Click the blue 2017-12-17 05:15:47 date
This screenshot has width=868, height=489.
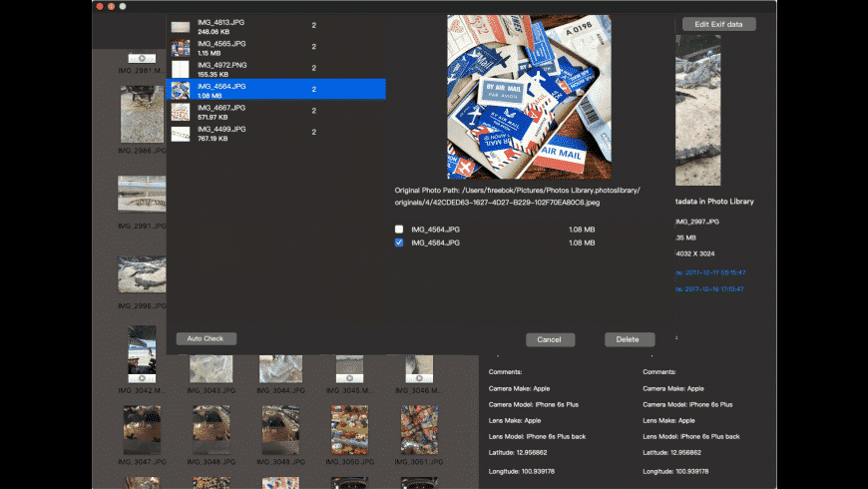pyautogui.click(x=710, y=272)
